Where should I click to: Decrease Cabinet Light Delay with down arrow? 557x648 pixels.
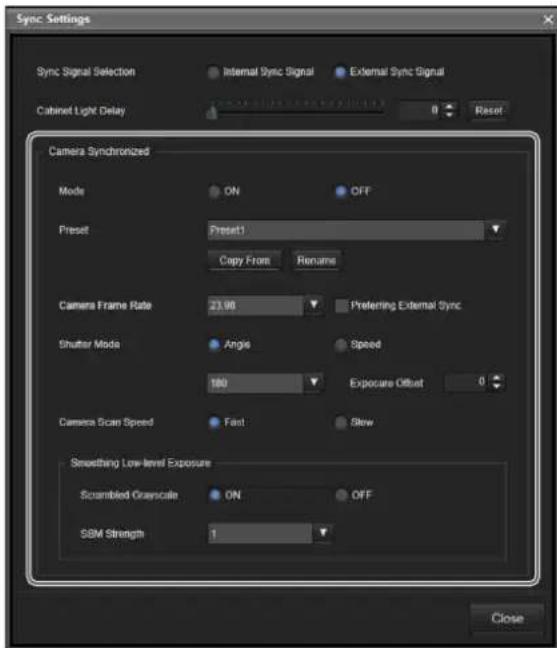click(x=450, y=115)
